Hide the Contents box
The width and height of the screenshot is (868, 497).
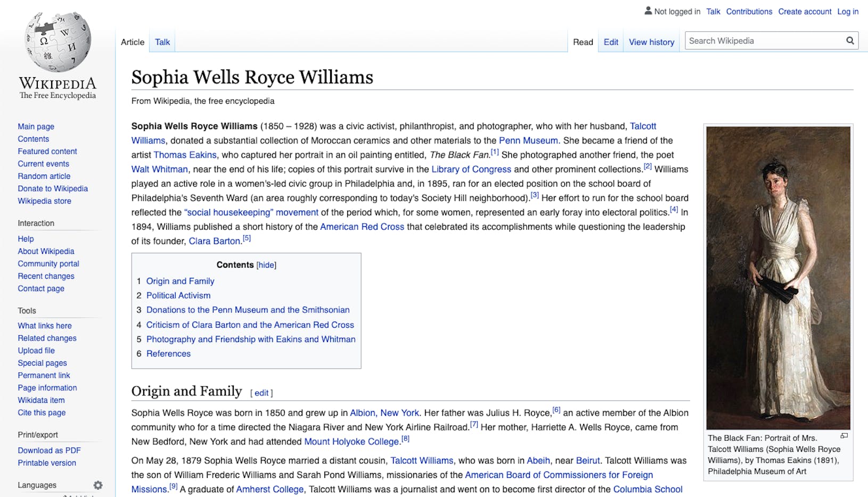tap(266, 264)
